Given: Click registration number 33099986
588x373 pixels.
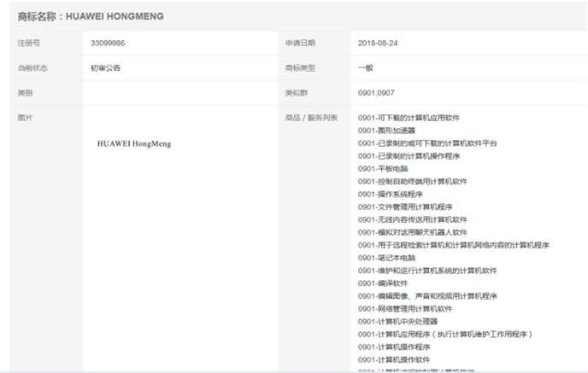Looking at the screenshot, I should [108, 43].
